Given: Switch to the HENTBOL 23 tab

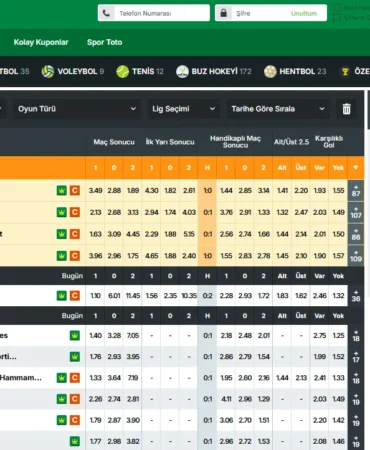Looking at the screenshot, I should [295, 71].
